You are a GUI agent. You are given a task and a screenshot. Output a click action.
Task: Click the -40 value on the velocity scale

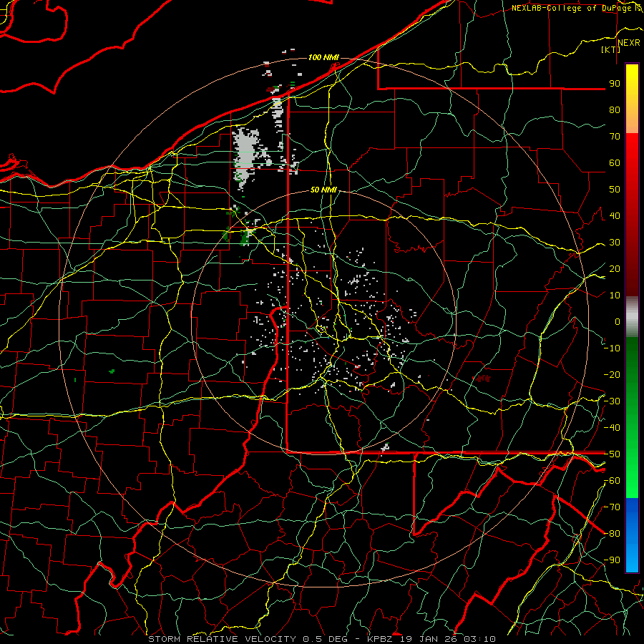point(612,428)
